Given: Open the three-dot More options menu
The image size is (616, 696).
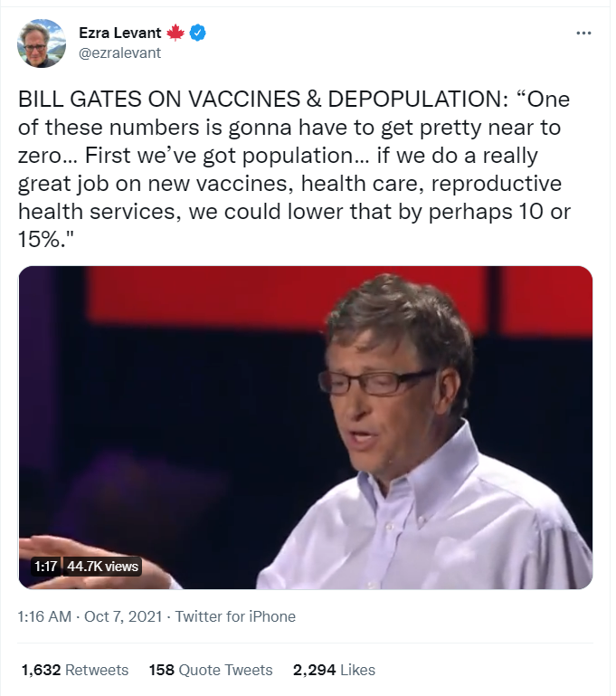Looking at the screenshot, I should [583, 33].
